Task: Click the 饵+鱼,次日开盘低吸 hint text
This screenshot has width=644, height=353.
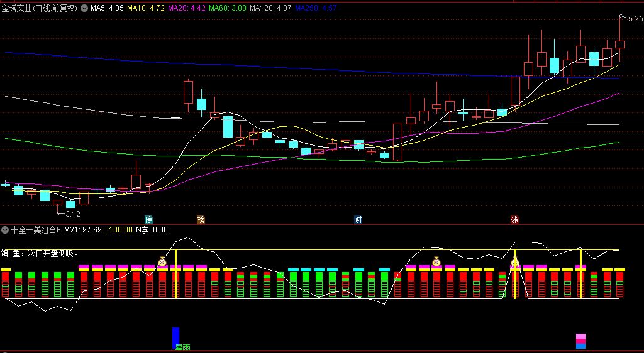Action: pyautogui.click(x=40, y=253)
